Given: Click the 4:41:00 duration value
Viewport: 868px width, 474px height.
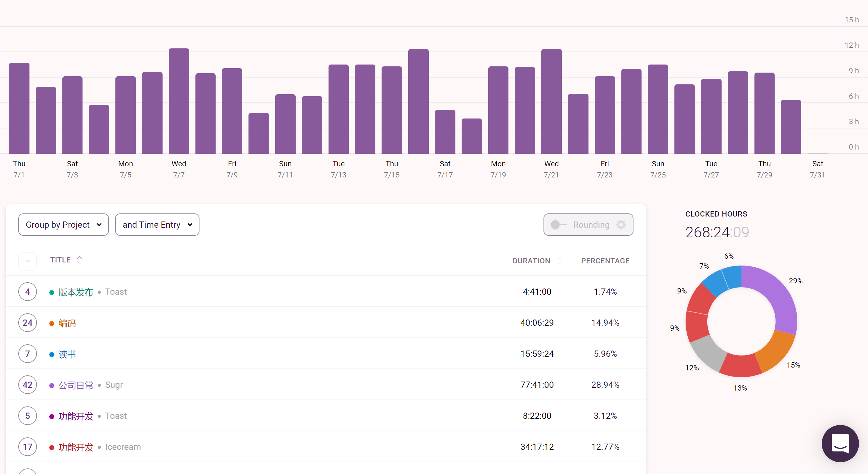Looking at the screenshot, I should pos(537,292).
